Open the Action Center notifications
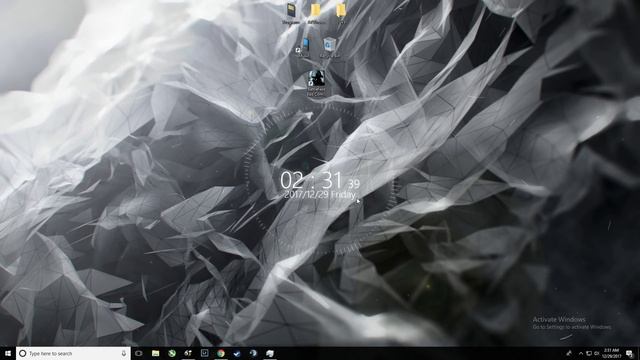Viewport: 640px width, 360px height. click(x=630, y=353)
